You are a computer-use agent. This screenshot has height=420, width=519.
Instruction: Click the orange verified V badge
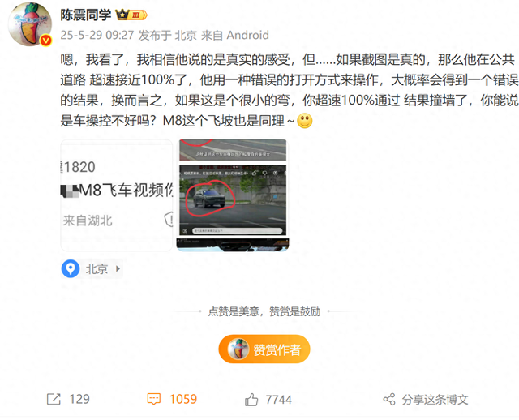(46, 41)
